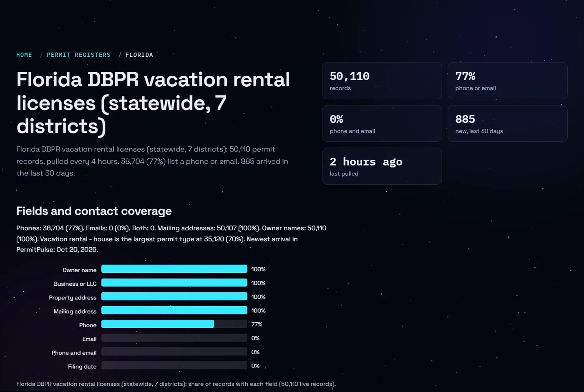The image size is (584, 392).
Task: Click the 77% value beside Phone bar
Action: pos(257,324)
